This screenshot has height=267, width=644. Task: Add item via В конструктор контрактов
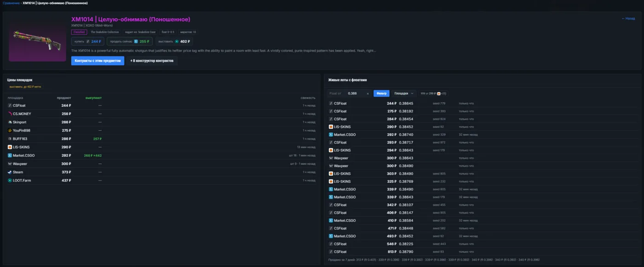pyautogui.click(x=152, y=61)
